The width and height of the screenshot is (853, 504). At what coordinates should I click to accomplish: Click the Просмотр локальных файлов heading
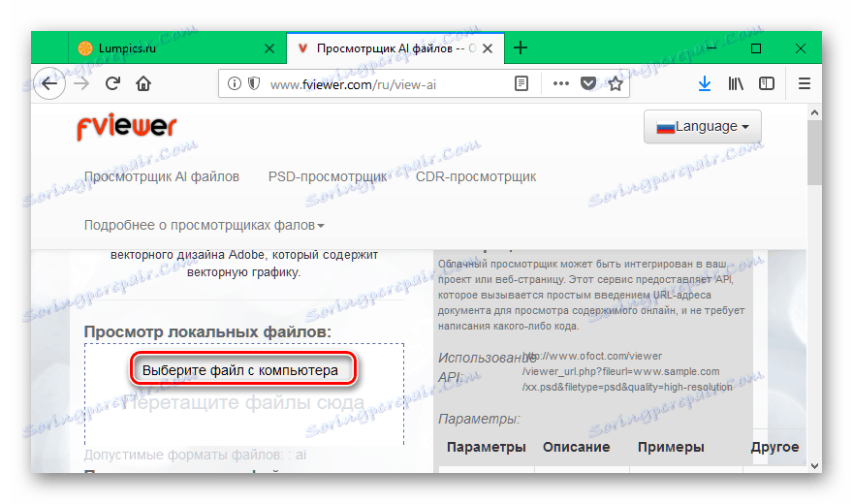207,331
